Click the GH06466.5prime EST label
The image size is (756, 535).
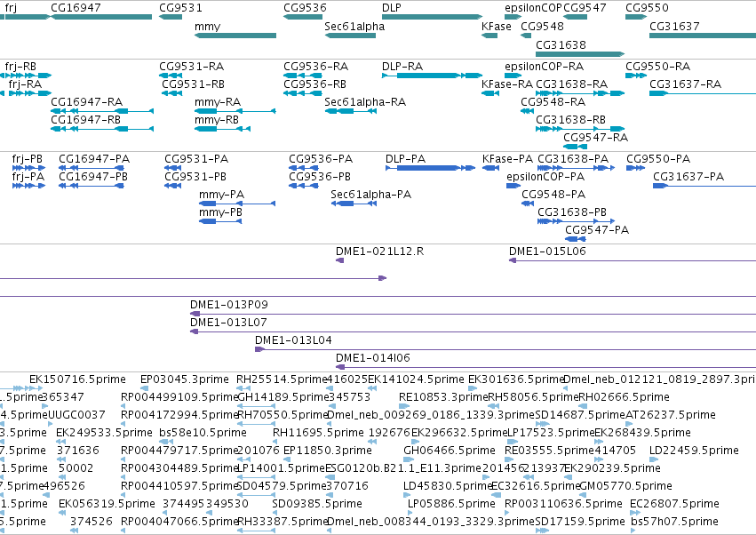(x=450, y=450)
